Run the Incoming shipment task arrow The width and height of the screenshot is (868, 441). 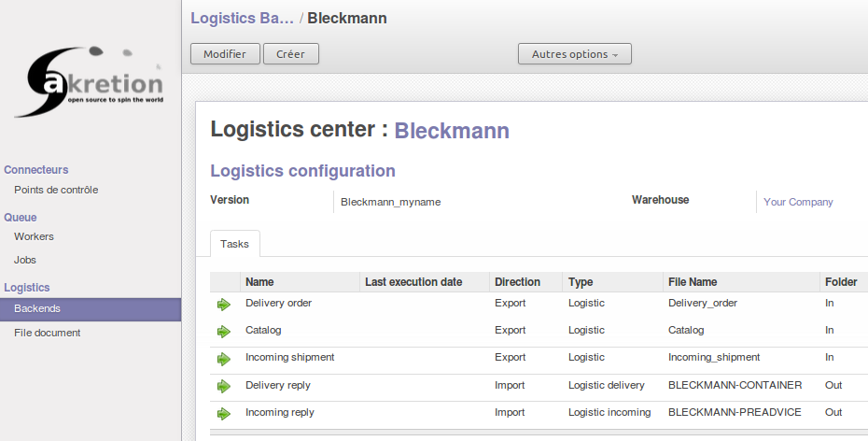tap(224, 359)
